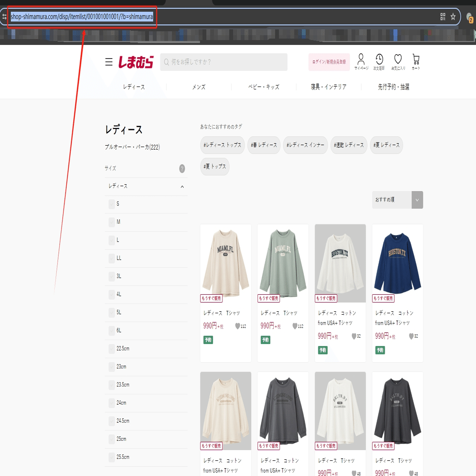Screen dimensions: 476x476
Task: Check the S size checkbox
Action: pyautogui.click(x=111, y=204)
